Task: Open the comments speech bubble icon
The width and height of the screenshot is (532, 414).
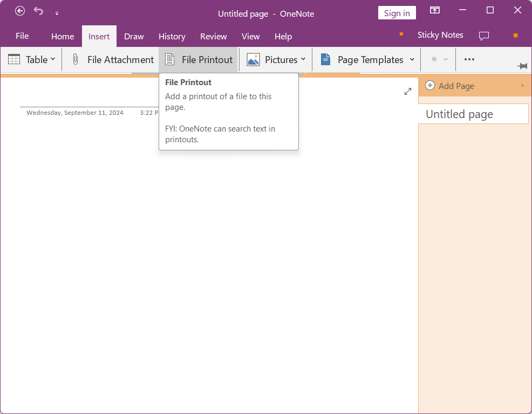Action: click(x=484, y=36)
